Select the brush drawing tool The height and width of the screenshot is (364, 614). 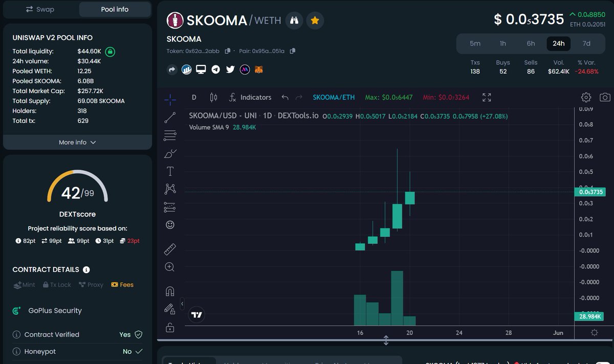tap(170, 153)
